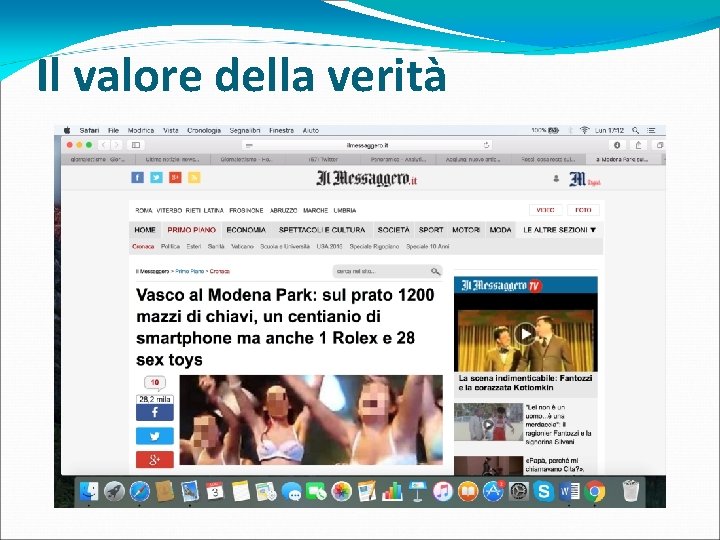Open the Vista menu
This screenshot has width=720, height=540.
171,130
